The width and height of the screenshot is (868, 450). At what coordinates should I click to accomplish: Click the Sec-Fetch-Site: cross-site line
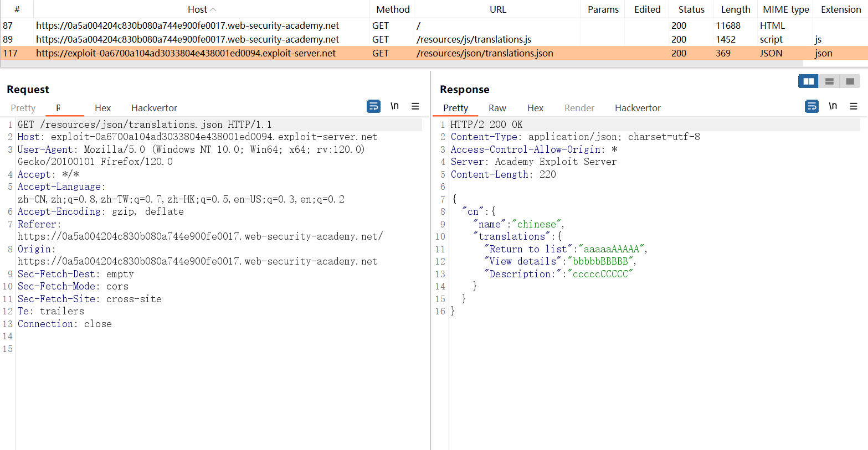(89, 299)
